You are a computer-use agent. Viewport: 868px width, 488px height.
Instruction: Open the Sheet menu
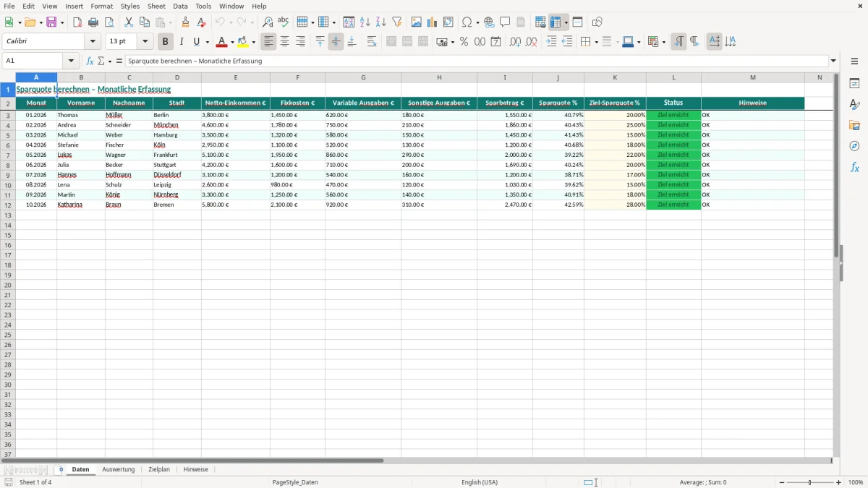[156, 6]
